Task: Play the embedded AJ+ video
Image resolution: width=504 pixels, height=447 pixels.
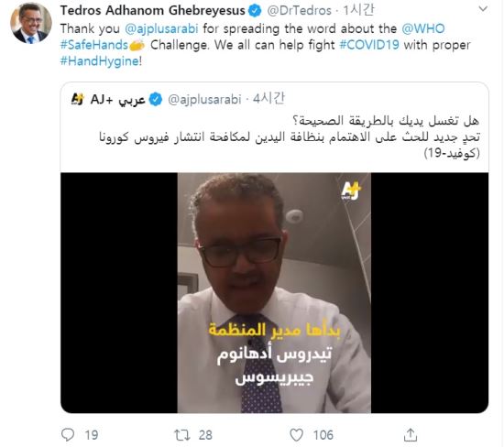Action: tap(274, 293)
